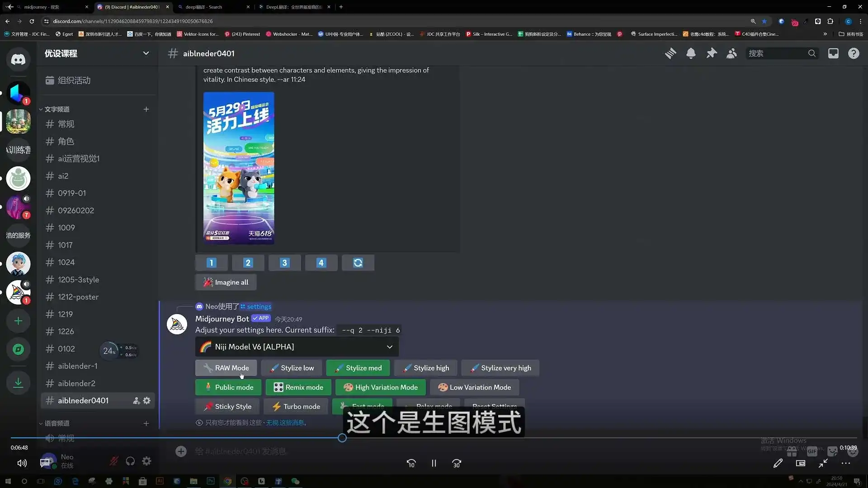Click the help question mark icon
Image resolution: width=868 pixels, height=488 pixels.
[854, 53]
